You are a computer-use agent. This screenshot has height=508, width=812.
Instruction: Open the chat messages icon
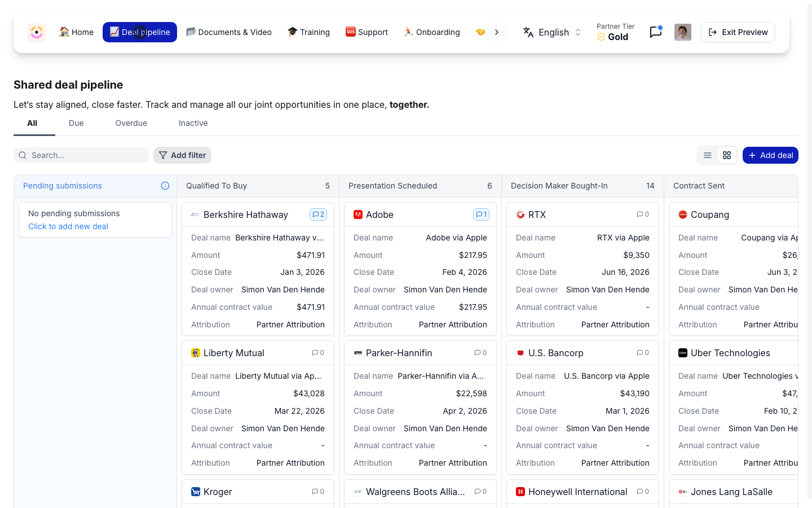tap(656, 32)
